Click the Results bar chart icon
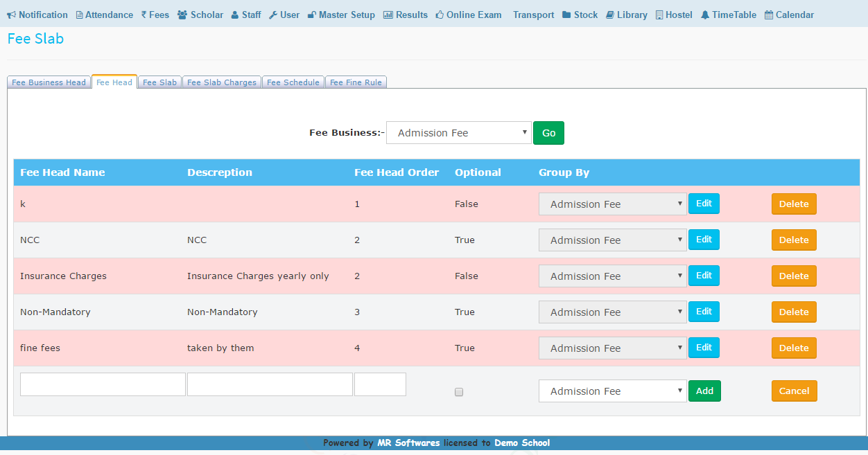 pos(388,15)
